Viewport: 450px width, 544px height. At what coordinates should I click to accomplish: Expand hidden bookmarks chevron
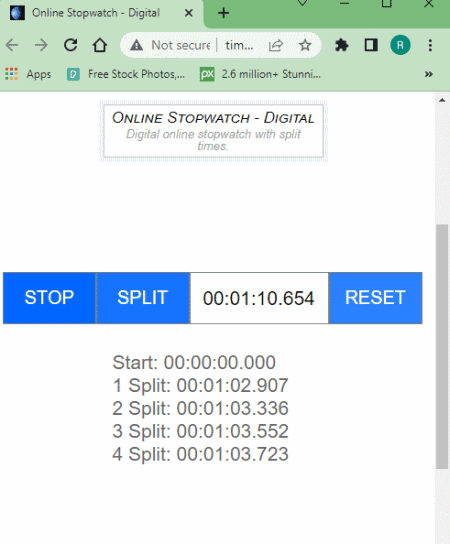click(x=428, y=74)
